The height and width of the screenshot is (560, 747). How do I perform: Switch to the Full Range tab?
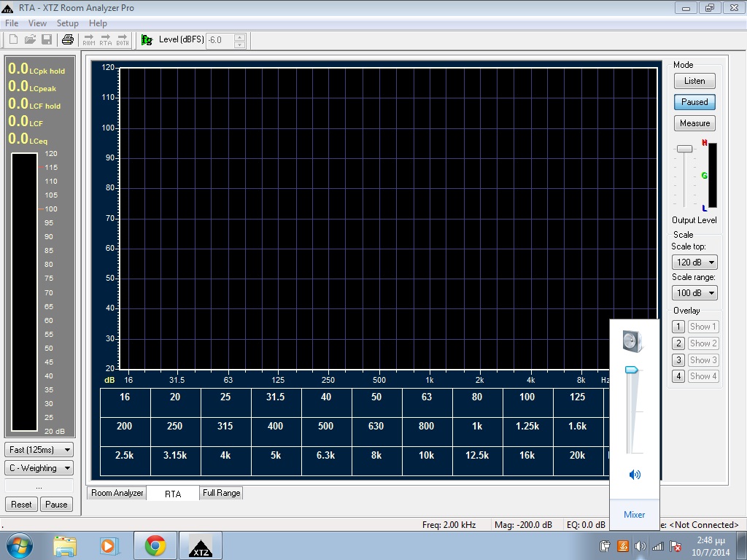[222, 493]
